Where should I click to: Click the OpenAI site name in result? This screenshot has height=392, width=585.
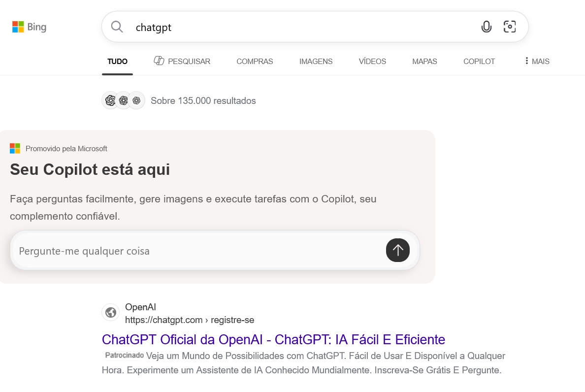[140, 307]
